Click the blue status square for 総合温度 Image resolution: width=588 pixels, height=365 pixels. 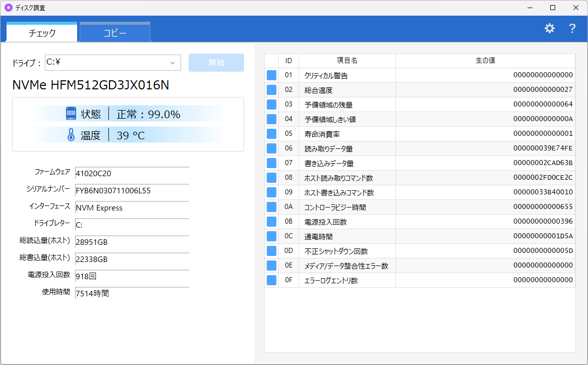[272, 90]
